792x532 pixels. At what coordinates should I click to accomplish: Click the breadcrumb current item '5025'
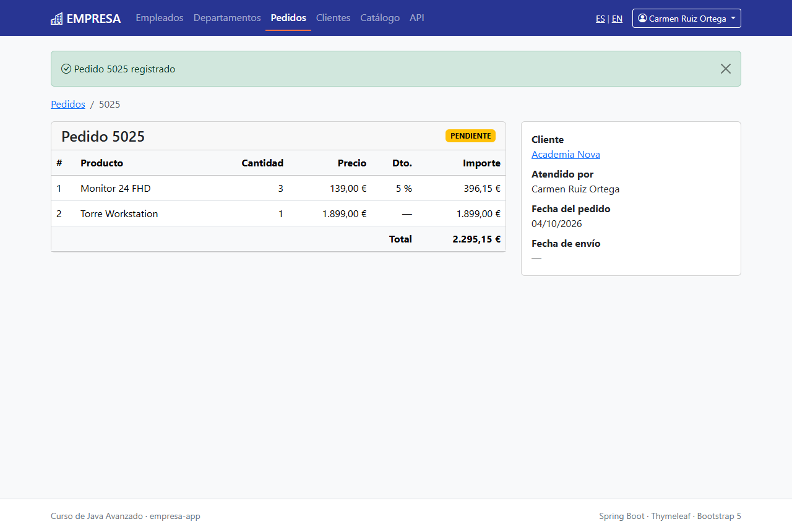(110, 105)
